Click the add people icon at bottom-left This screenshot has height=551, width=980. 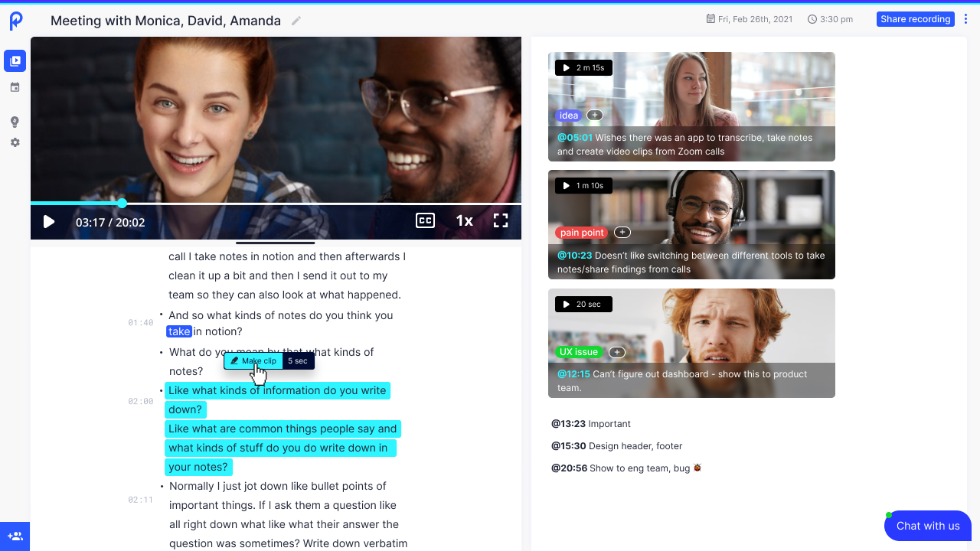(15, 536)
